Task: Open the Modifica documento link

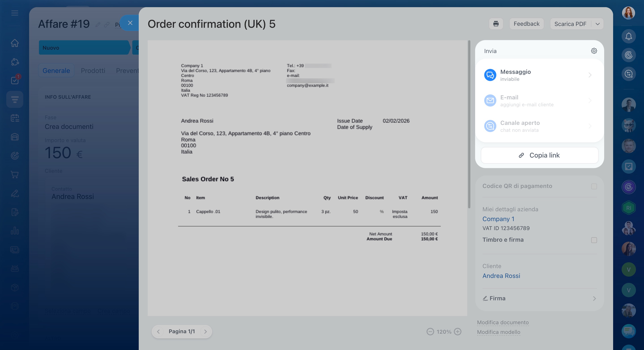Action: click(x=503, y=322)
